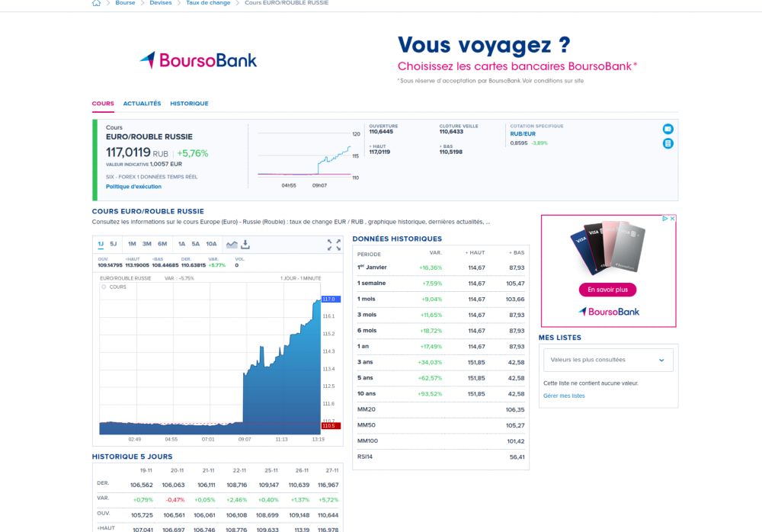Click 1 mois variation +9,04%
This screenshot has width=762, height=532.
pos(431,300)
